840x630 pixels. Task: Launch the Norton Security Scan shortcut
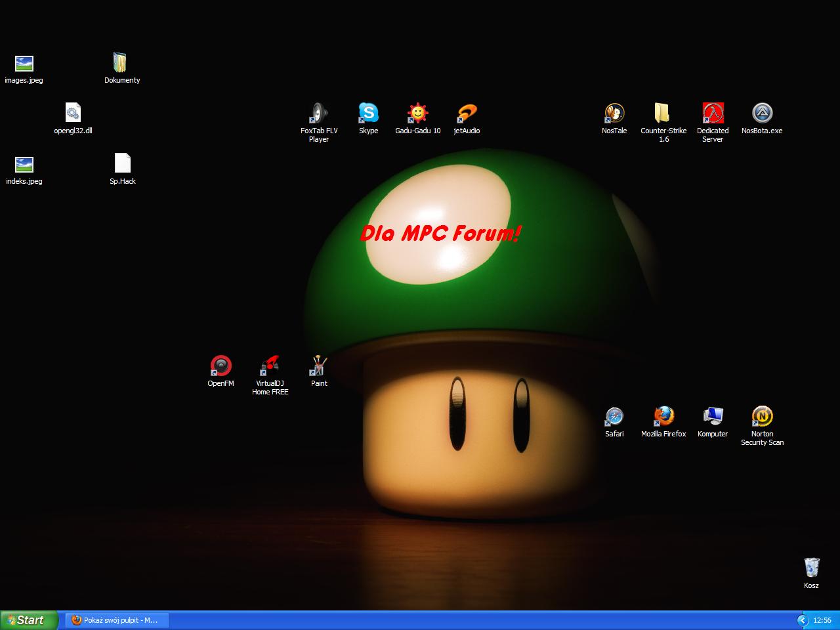762,416
